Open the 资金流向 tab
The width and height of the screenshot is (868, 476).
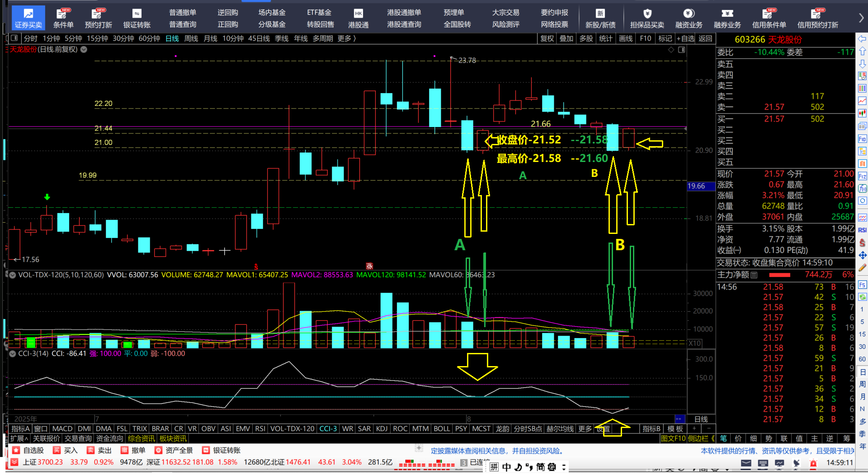[x=109, y=438]
